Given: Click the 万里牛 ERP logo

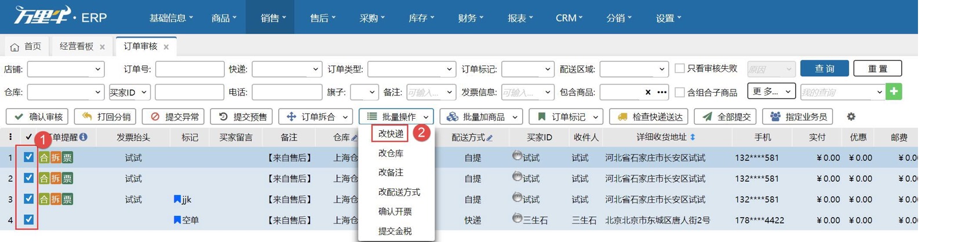Looking at the screenshot, I should 60,16.
